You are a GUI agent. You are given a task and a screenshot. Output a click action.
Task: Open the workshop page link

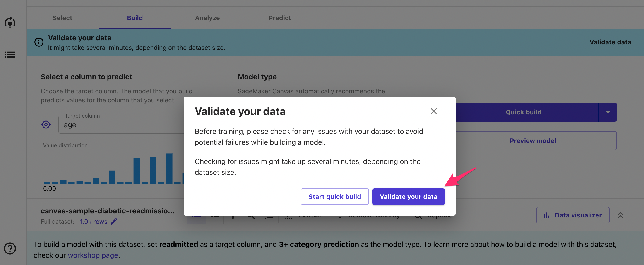[x=93, y=255]
